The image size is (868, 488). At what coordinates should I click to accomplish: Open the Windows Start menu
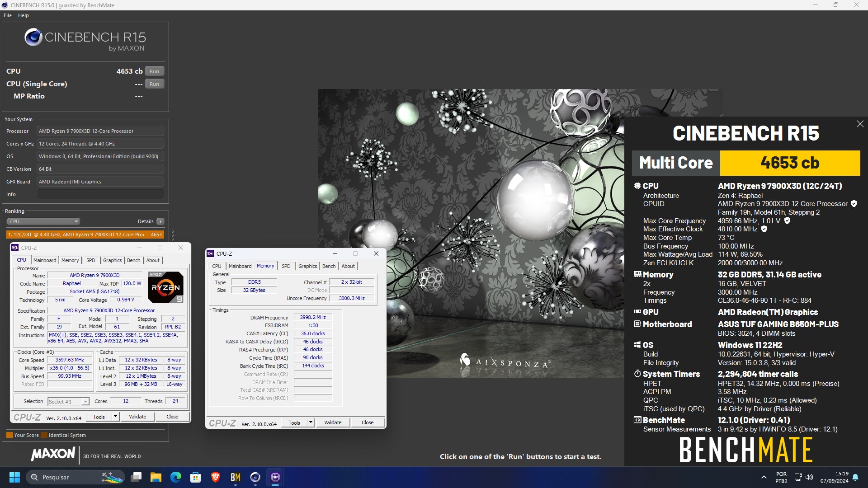point(14,477)
